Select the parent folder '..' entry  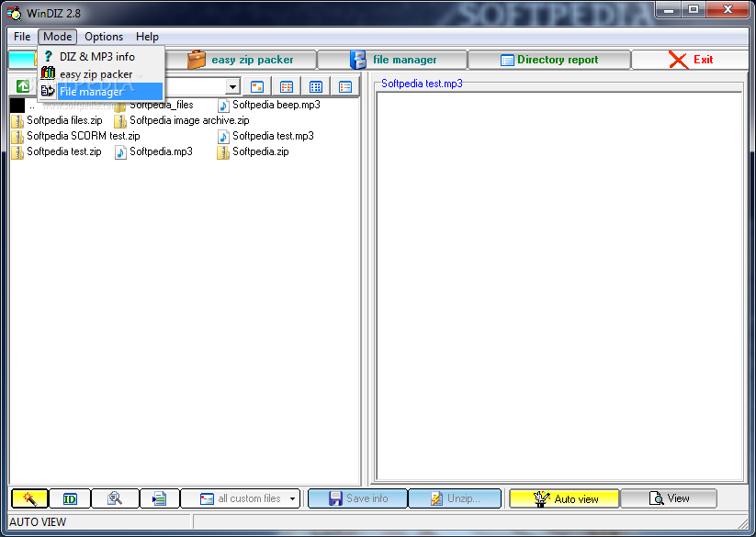point(23,105)
